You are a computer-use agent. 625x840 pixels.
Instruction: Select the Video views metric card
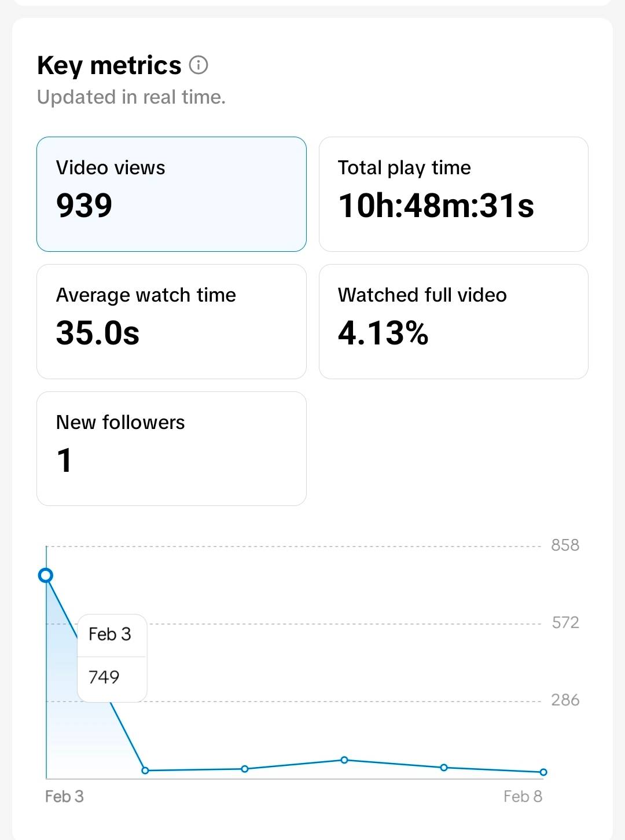tap(171, 194)
